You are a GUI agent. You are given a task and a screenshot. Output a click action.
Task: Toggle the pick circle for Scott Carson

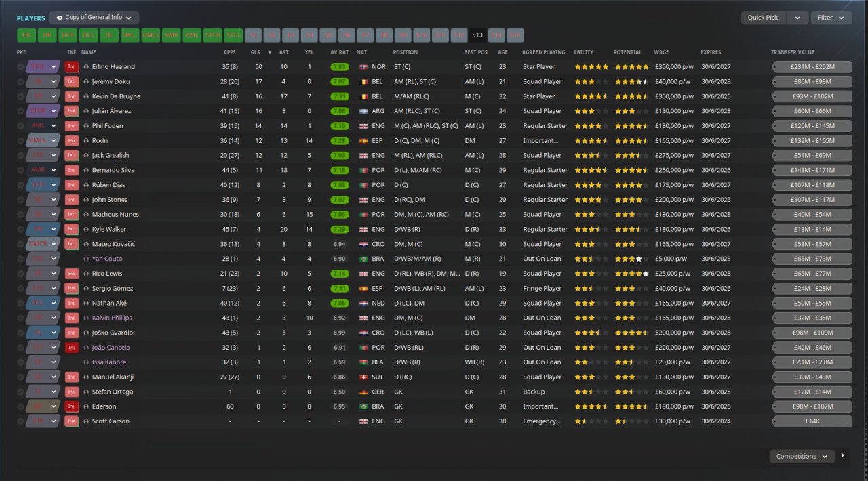point(20,421)
